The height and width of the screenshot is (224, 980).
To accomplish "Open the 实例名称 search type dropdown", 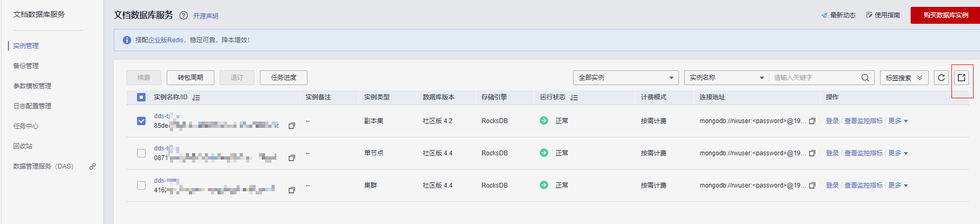I will click(726, 78).
